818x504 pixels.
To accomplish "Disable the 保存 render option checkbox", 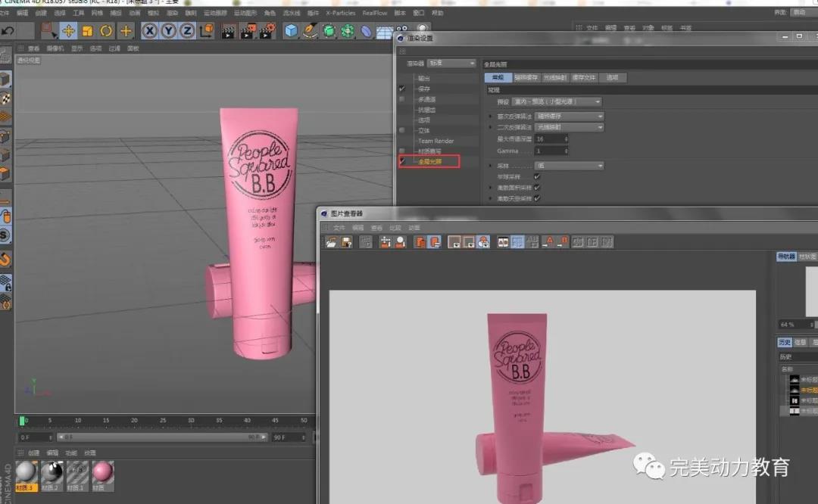I will 402,89.
